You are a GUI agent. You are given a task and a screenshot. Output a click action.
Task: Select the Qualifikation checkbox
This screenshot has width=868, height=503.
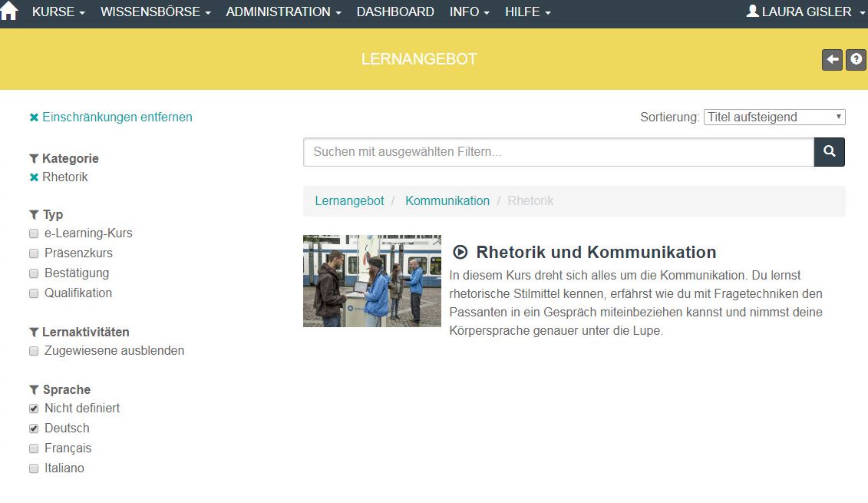point(34,293)
